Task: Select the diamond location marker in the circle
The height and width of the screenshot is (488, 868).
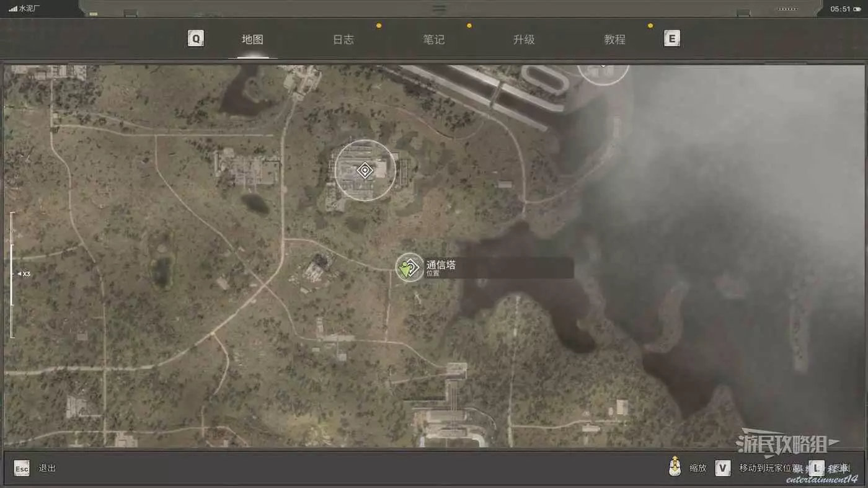Action: [365, 171]
